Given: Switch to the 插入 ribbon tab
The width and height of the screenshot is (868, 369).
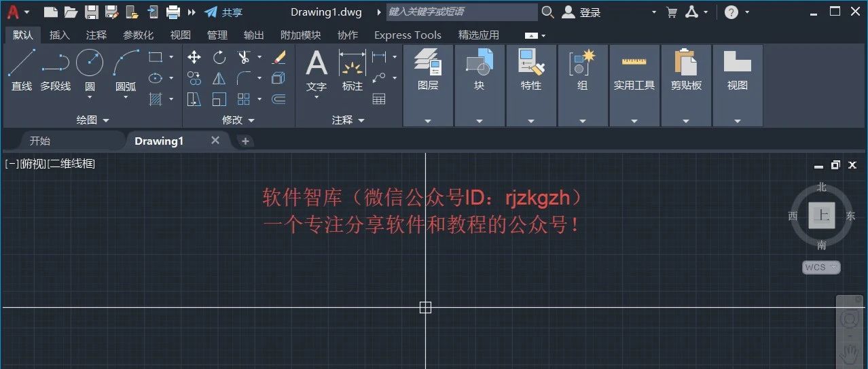Looking at the screenshot, I should pyautogui.click(x=60, y=35).
